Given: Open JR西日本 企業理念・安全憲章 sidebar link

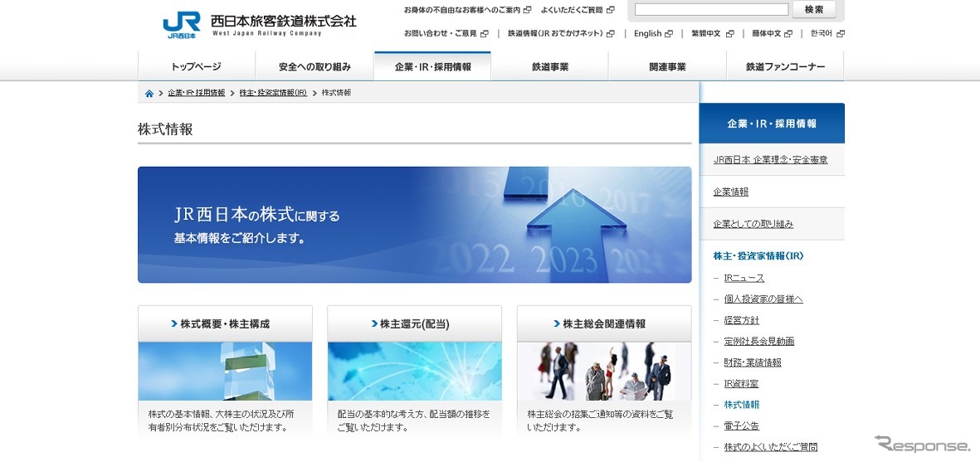Looking at the screenshot, I should tap(771, 160).
